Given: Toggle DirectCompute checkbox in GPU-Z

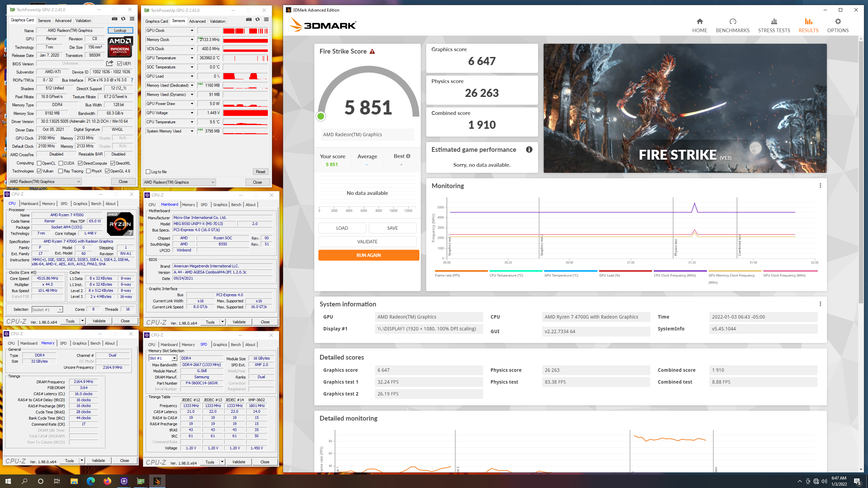Looking at the screenshot, I should [80, 163].
